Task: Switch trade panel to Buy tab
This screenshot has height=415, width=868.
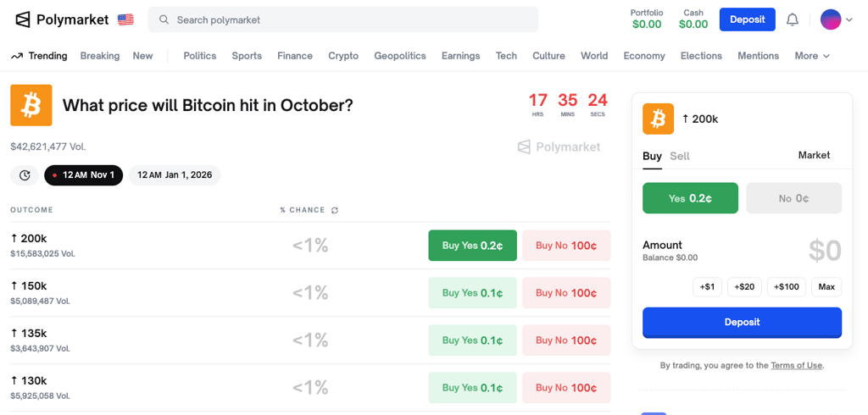Action: 652,156
